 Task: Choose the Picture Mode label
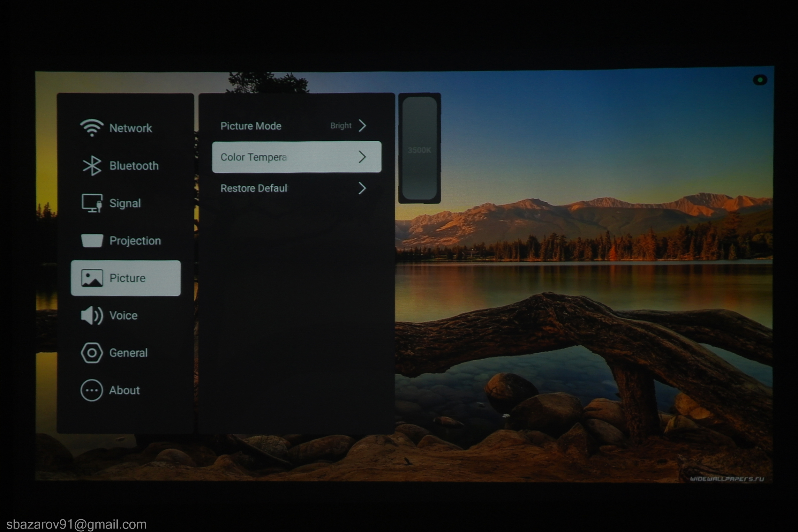[x=251, y=126]
